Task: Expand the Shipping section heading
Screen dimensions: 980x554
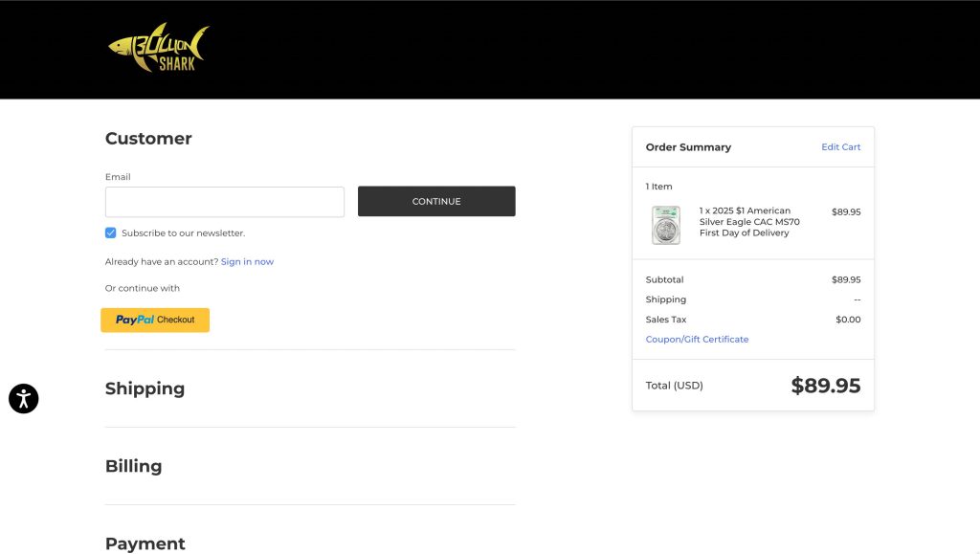Action: tap(145, 388)
